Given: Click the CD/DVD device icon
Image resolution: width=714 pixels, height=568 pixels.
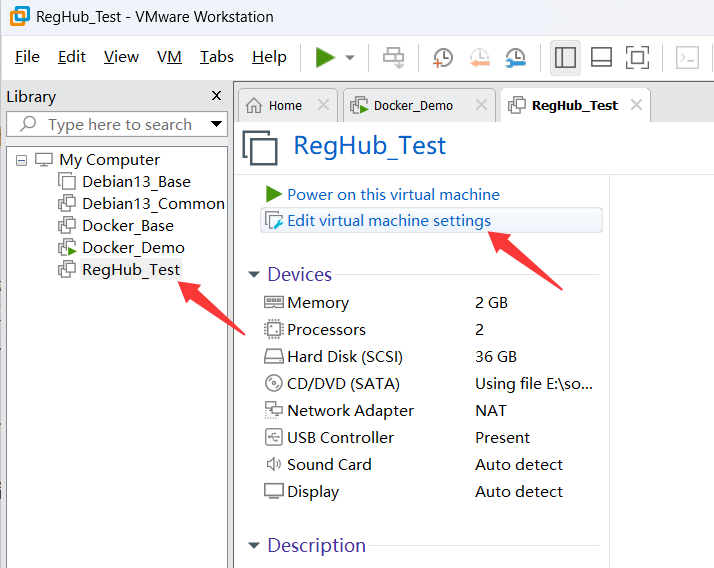Looking at the screenshot, I should coord(274,383).
